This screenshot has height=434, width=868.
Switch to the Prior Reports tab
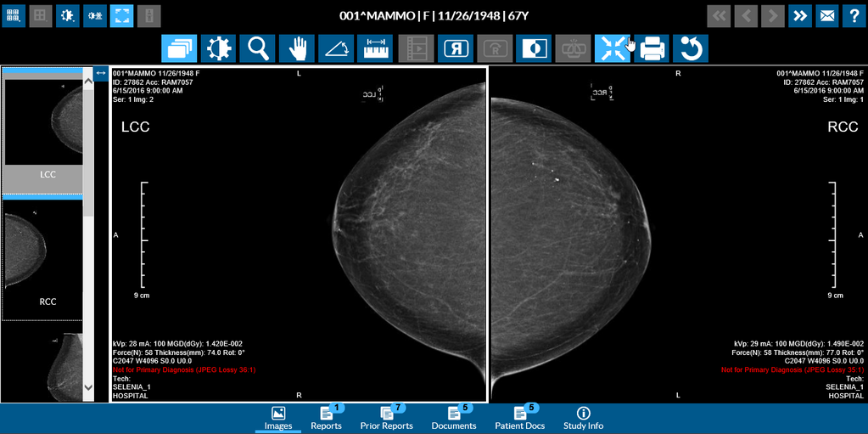[387, 419]
